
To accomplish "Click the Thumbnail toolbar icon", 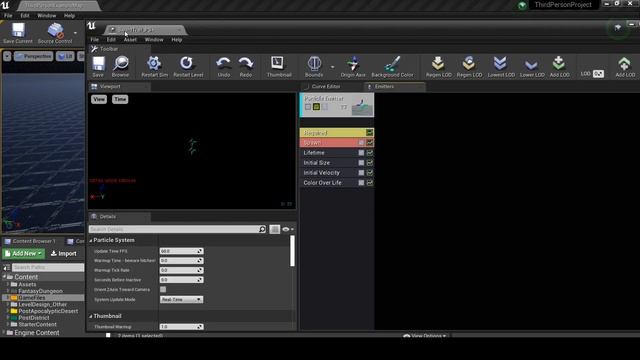I will pos(278,64).
